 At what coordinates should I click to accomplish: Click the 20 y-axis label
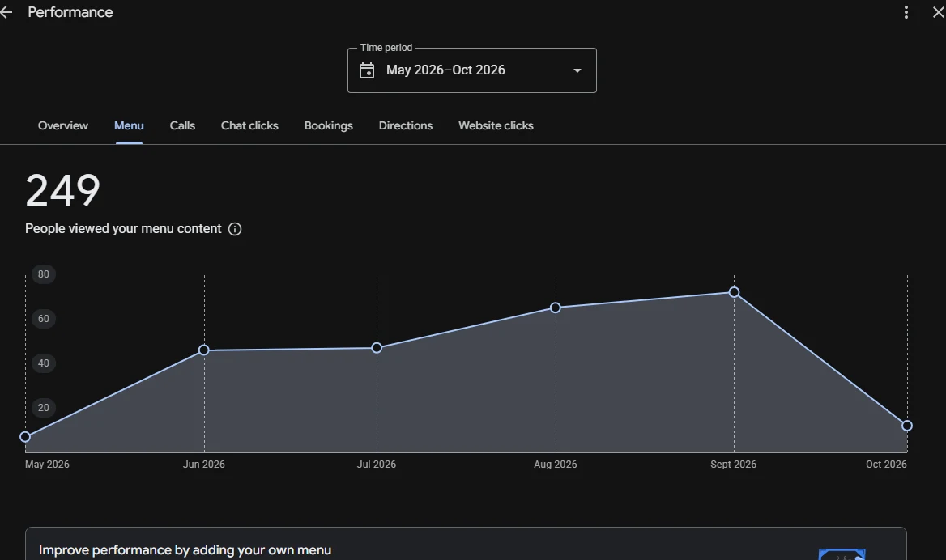click(x=44, y=408)
